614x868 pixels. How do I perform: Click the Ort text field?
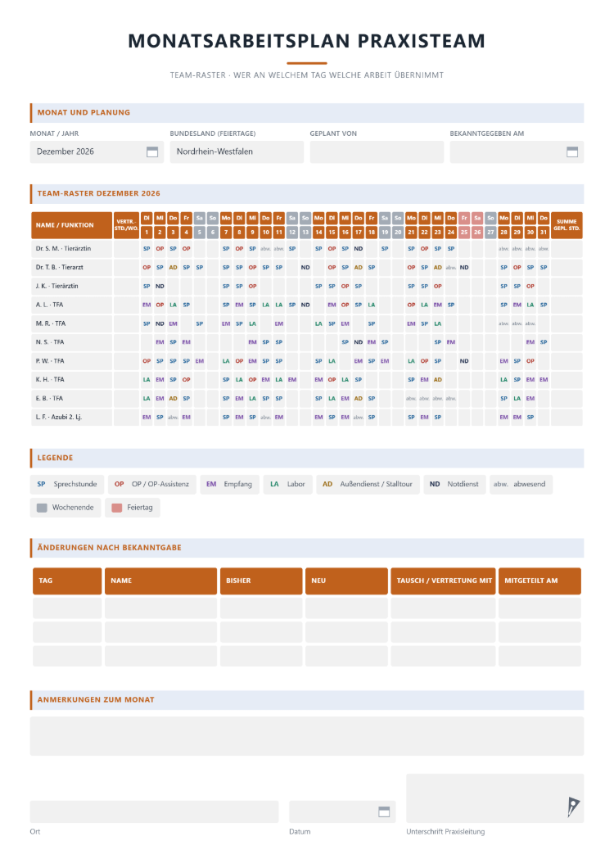click(x=155, y=811)
